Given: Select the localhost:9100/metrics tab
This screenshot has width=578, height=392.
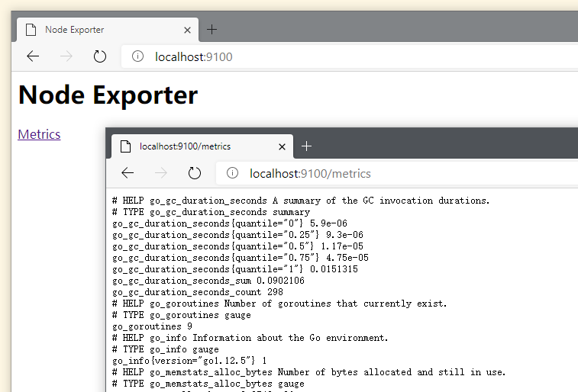Looking at the screenshot, I should 202,146.
